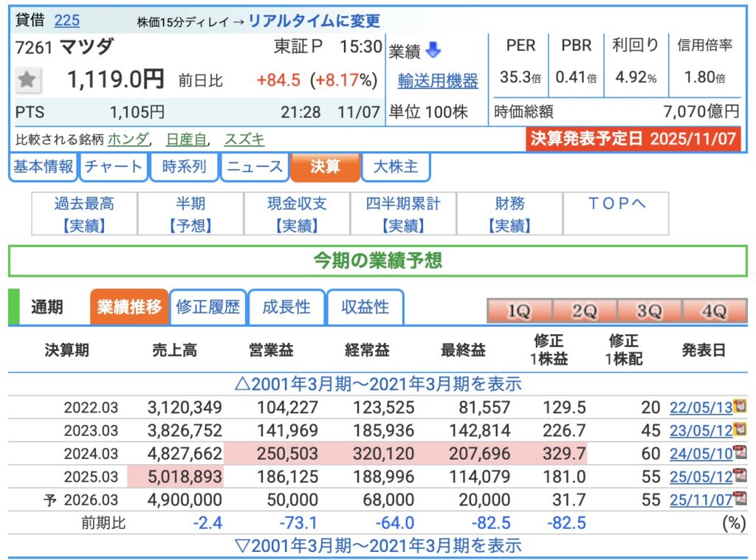Go to the 大株主 tab
Image resolution: width=756 pixels, height=560 pixels.
point(396,167)
